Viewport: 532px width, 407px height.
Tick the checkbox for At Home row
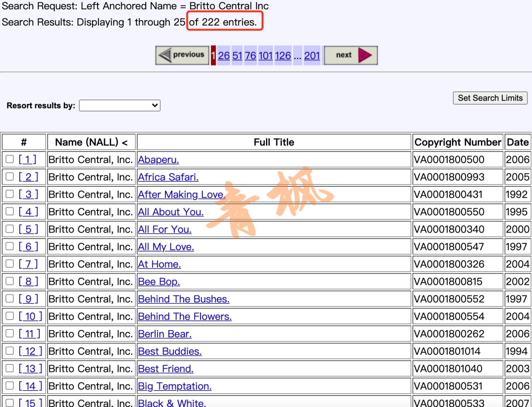point(9,264)
